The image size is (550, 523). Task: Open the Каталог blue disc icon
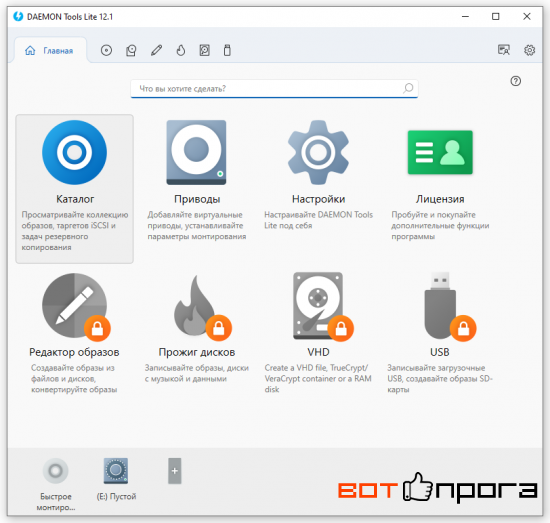(x=74, y=152)
